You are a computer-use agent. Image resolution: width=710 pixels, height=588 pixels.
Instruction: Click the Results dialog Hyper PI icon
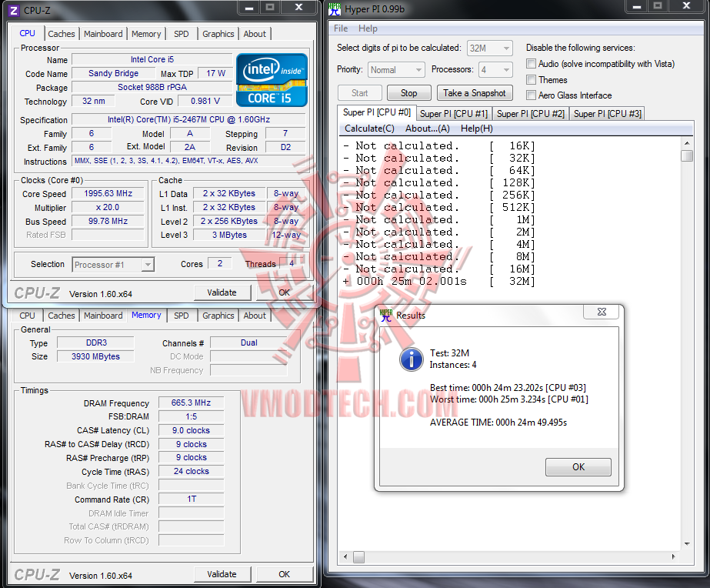(x=386, y=316)
